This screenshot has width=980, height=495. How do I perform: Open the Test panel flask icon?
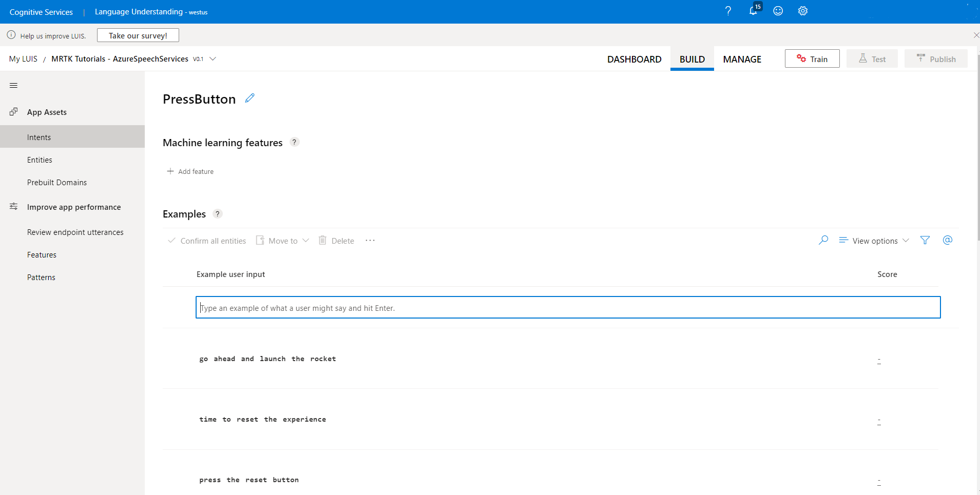pyautogui.click(x=871, y=58)
